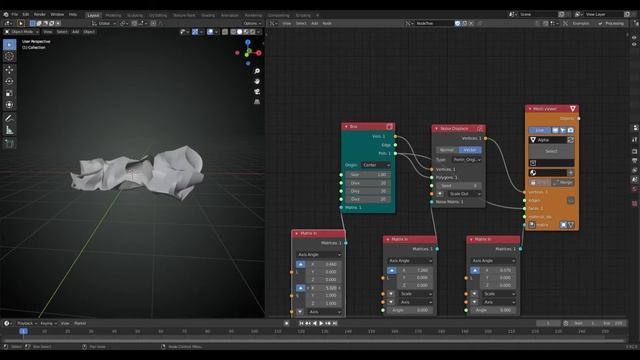Open Axis dropdown in rightmost Matrix In node

499,302
